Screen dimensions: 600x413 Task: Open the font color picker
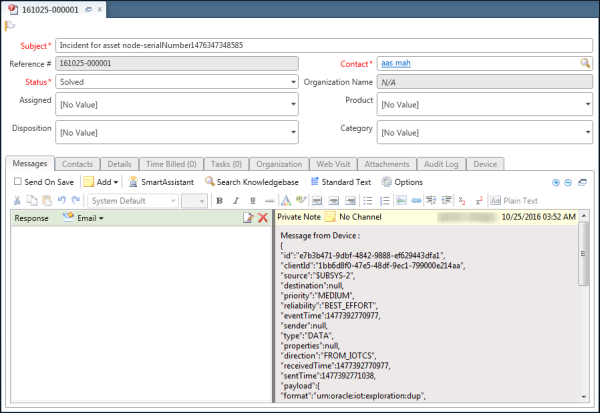[x=286, y=200]
